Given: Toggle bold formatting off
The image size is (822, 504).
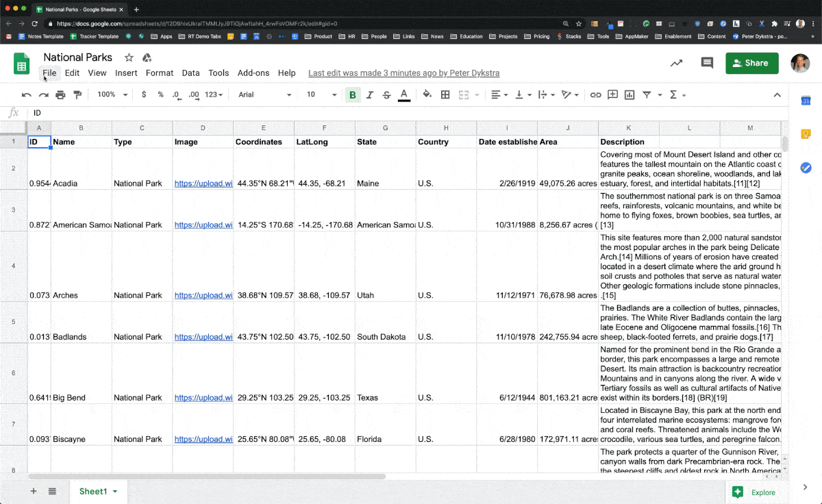Looking at the screenshot, I should [x=352, y=94].
